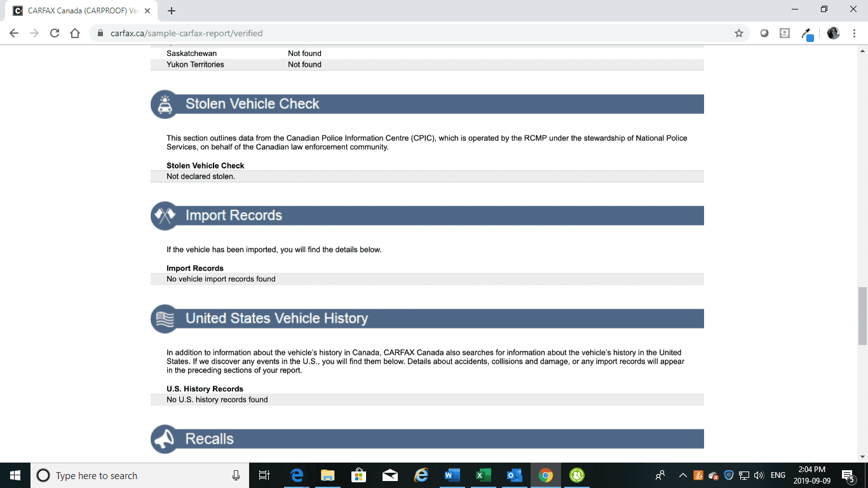Go back to the previous page
The image size is (868, 488).
tap(14, 33)
